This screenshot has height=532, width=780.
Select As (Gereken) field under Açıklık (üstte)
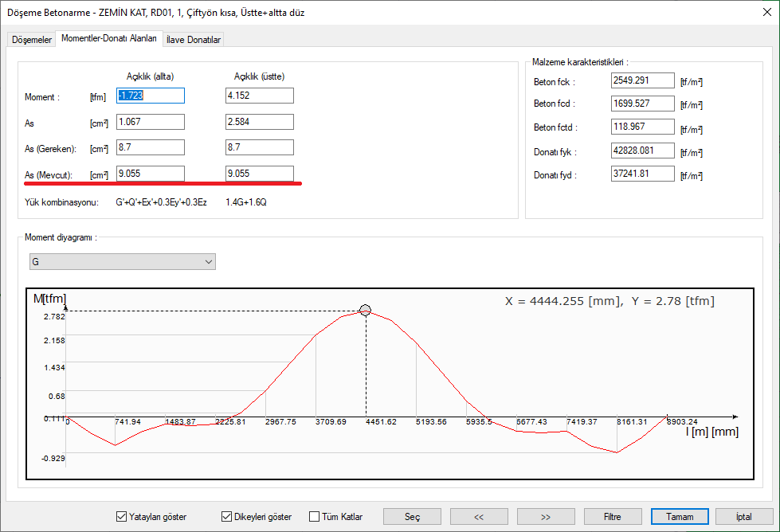(260, 147)
